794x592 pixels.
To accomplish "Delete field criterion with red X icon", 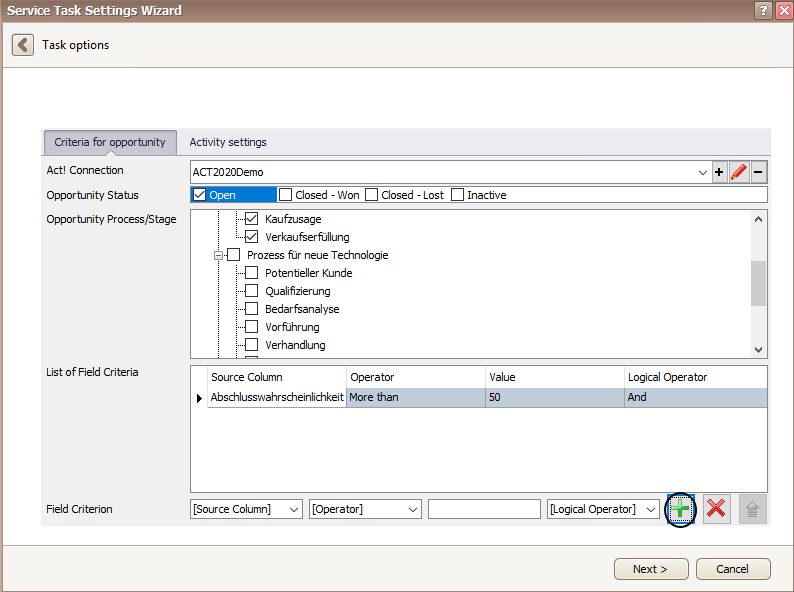I will point(716,509).
